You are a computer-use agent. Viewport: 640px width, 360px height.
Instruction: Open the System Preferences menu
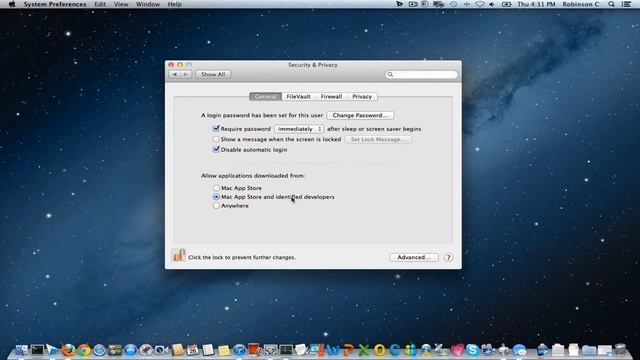click(x=55, y=4)
